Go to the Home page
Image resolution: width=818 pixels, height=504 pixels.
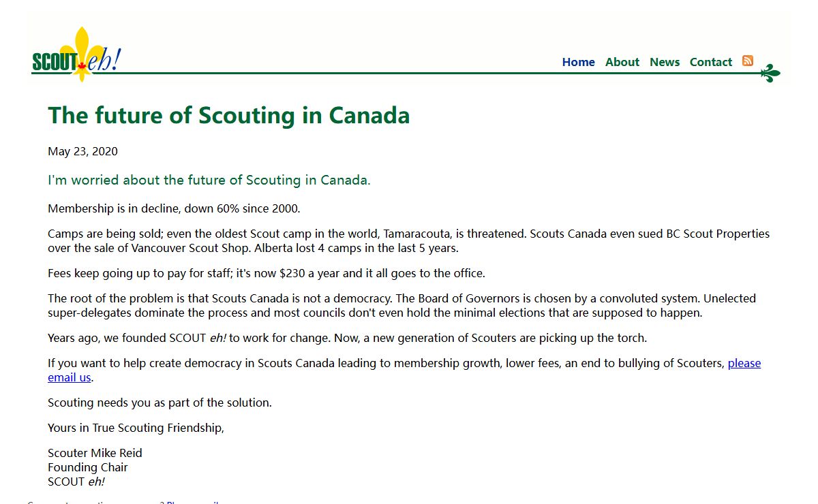coord(578,62)
